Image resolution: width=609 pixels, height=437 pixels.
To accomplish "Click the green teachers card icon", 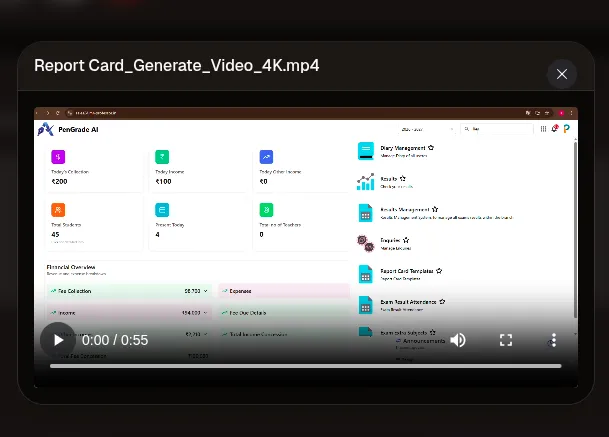I will 266,210.
